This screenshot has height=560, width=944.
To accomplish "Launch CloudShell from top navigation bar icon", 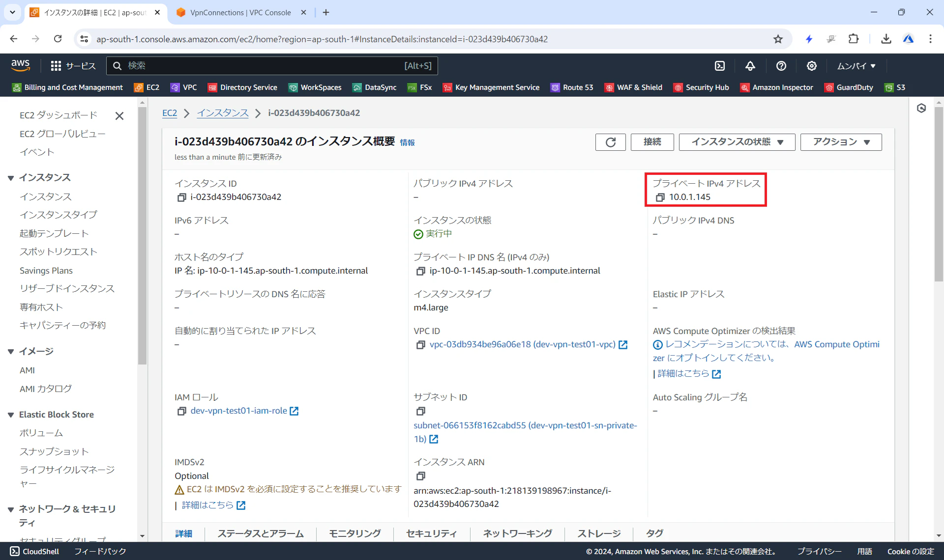I will click(x=720, y=66).
